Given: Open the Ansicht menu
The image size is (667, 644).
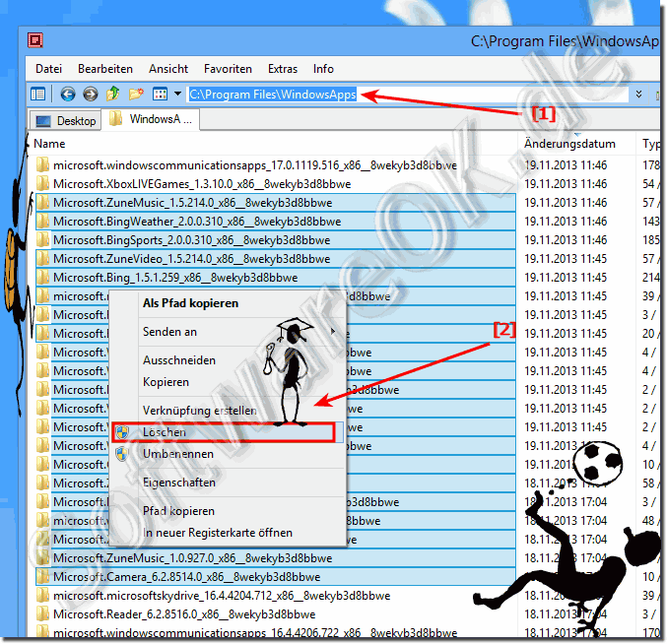Looking at the screenshot, I should coord(168,69).
